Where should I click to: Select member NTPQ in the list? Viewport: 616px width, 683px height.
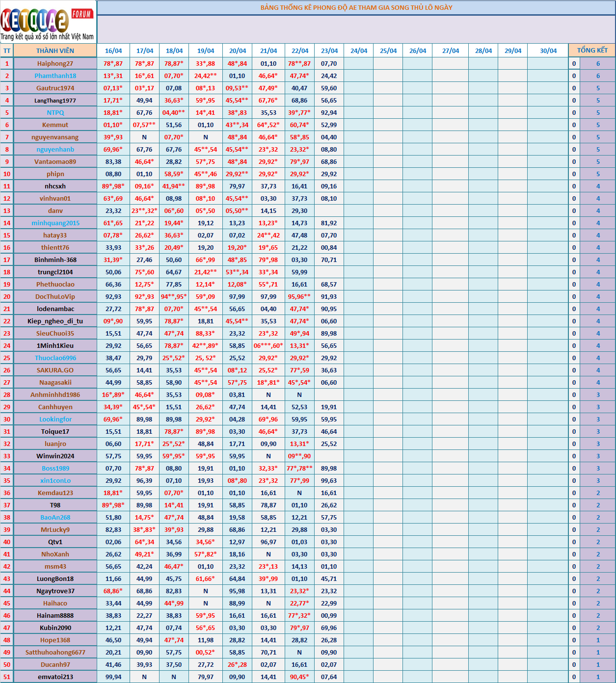(x=55, y=112)
